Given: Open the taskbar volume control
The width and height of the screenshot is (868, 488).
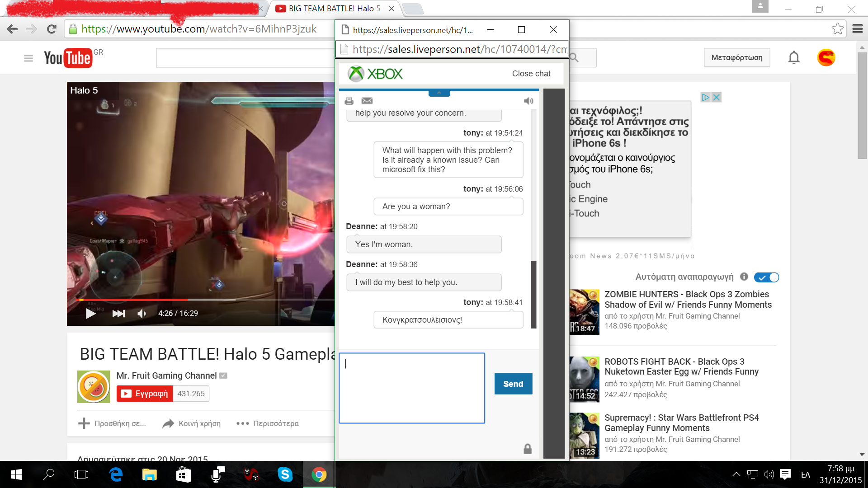Looking at the screenshot, I should tap(769, 474).
